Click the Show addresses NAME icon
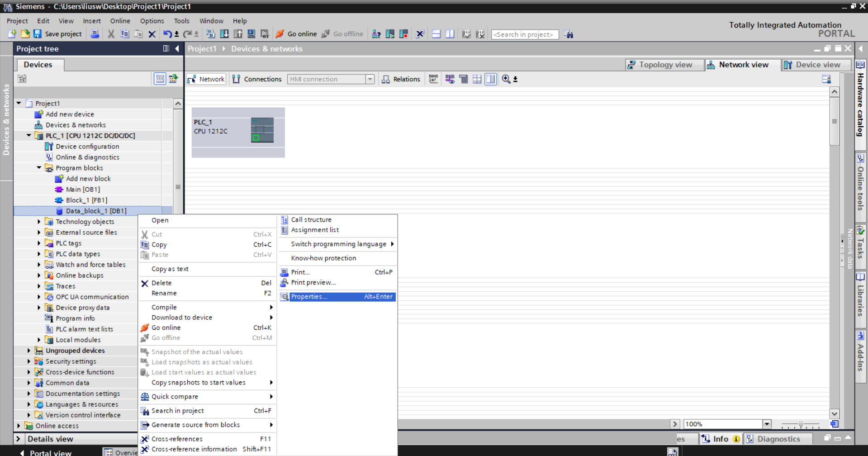868x456 pixels. tap(433, 79)
